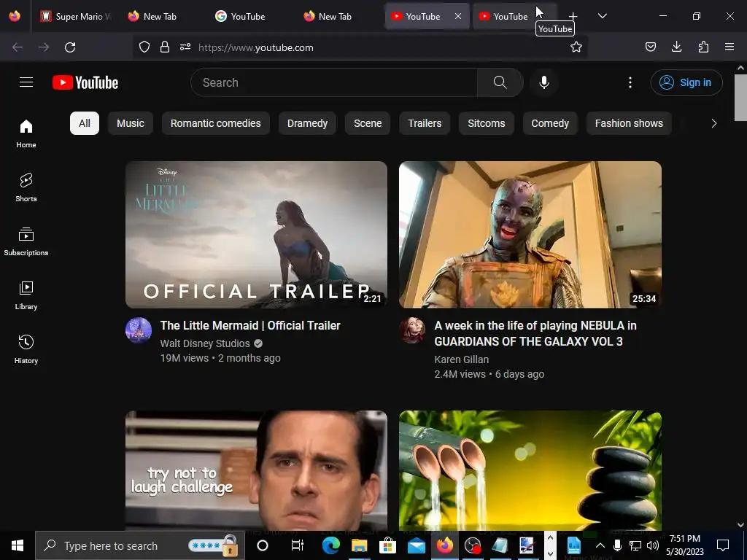
Task: Open Shorts in sidebar
Action: pyautogui.click(x=26, y=187)
